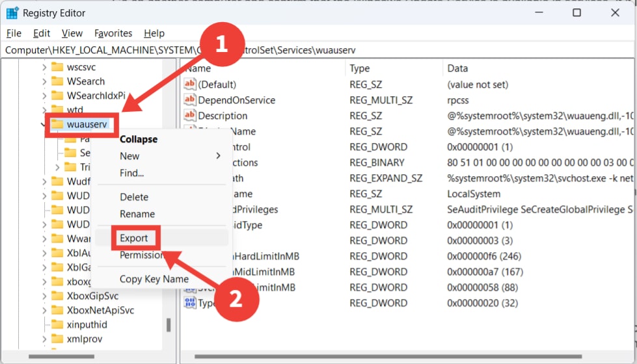Click the Wudf folder icon
The height and width of the screenshot is (364, 637).
(57, 181)
